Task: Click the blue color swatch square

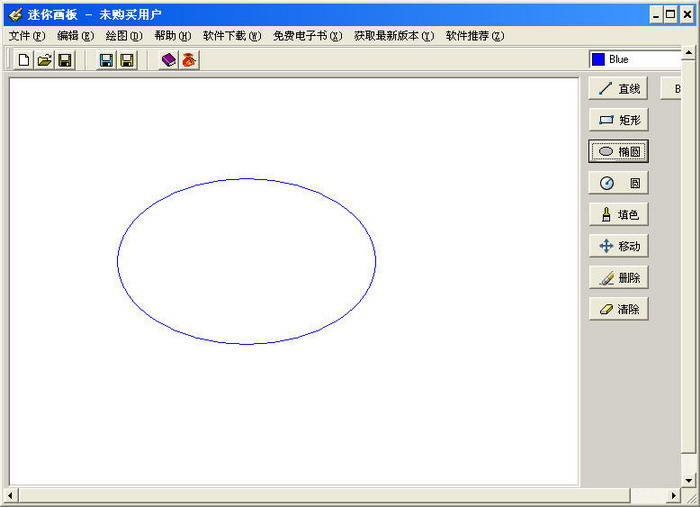Action: click(598, 59)
